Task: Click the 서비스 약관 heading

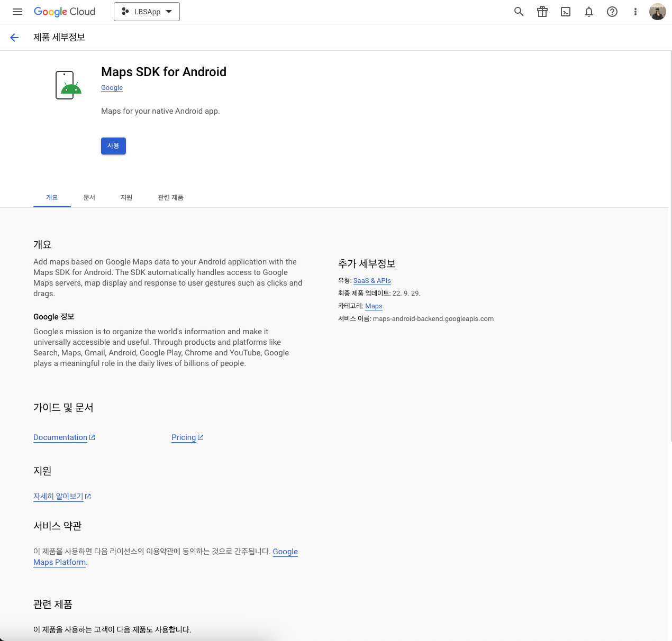Action: pyautogui.click(x=58, y=526)
